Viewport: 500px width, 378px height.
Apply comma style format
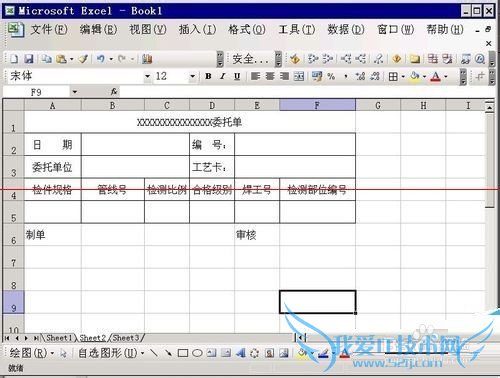(346, 77)
